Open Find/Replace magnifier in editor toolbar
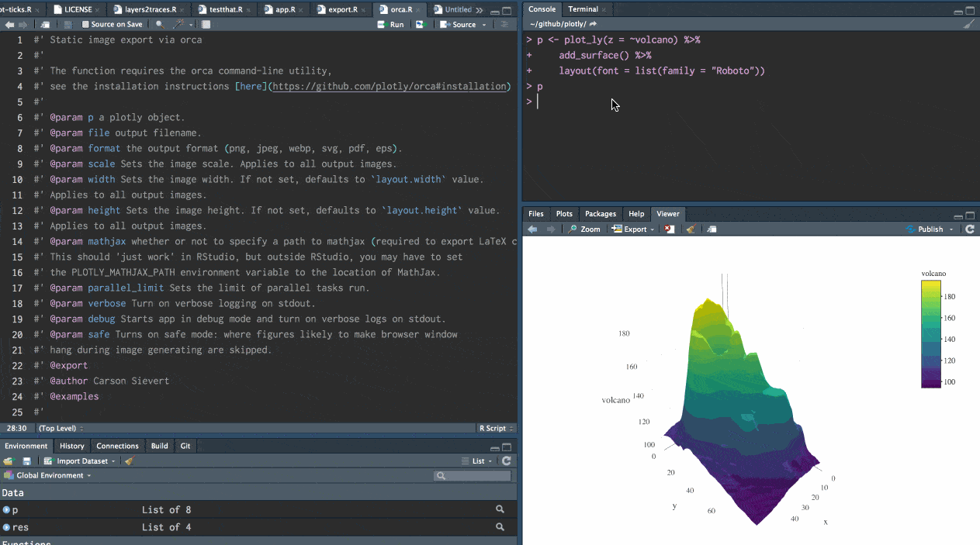This screenshot has height=545, width=980. (160, 25)
